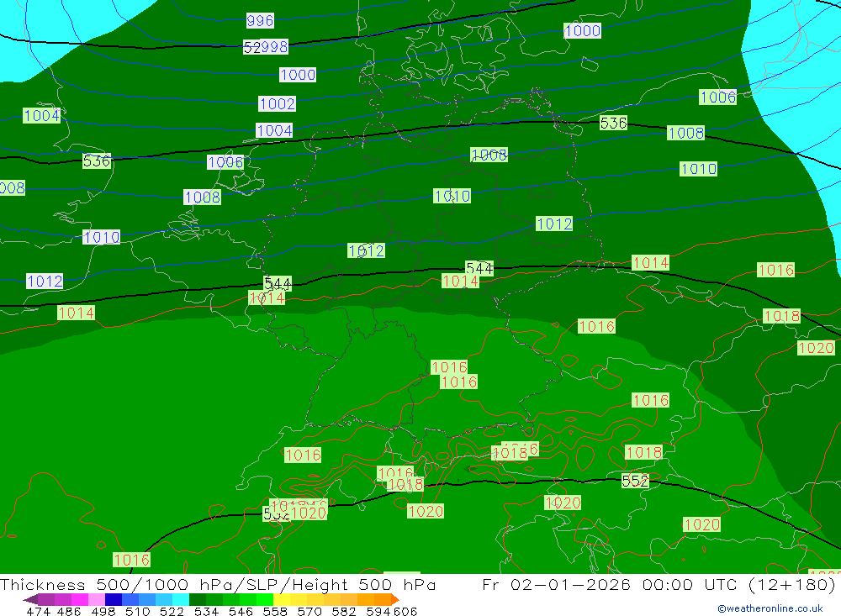Click the legend value 534
Viewport: 841px width, 616px height.
tap(207, 611)
